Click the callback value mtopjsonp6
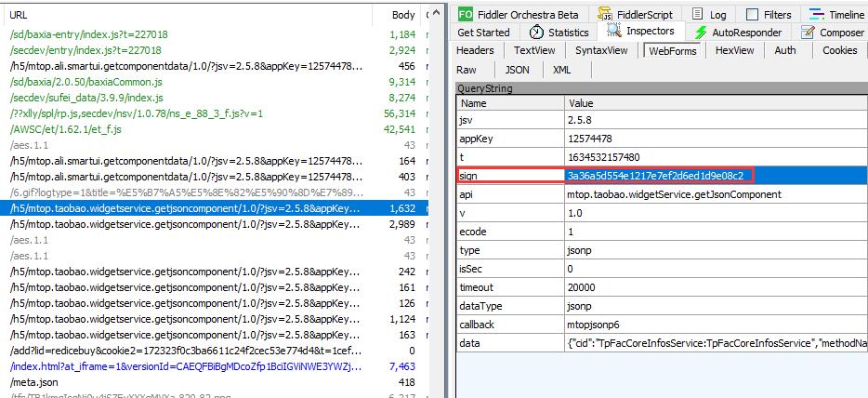 pyautogui.click(x=717, y=325)
